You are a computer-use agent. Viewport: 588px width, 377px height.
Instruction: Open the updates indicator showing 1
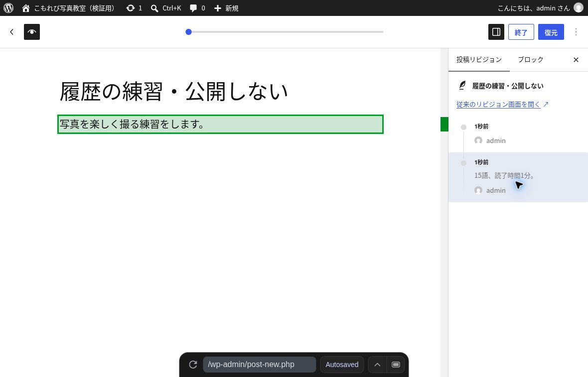tap(134, 8)
